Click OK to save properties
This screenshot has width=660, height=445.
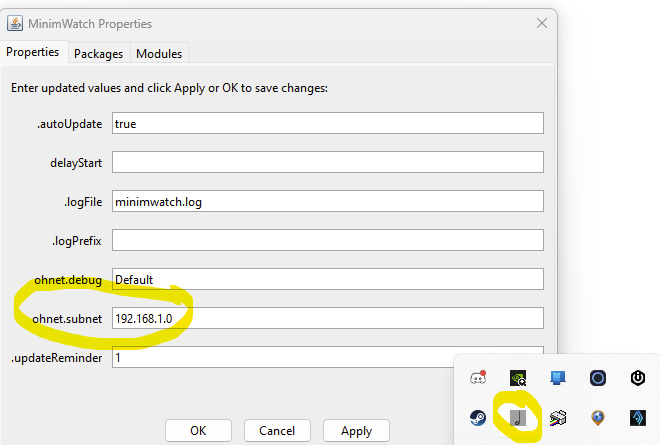198,430
